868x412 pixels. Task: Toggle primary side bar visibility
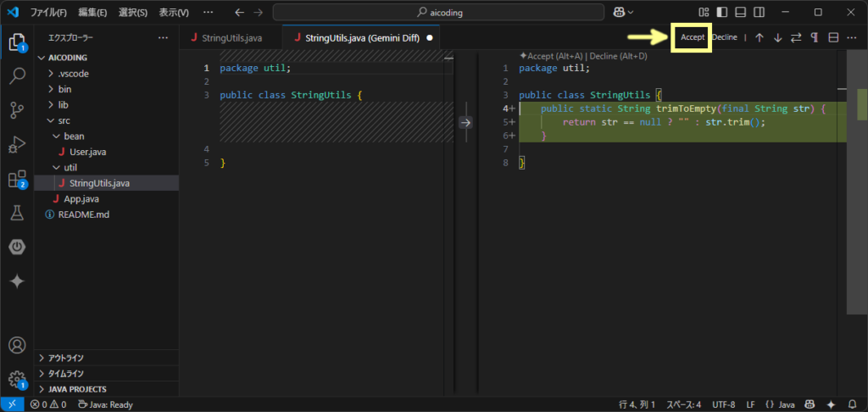tap(722, 12)
